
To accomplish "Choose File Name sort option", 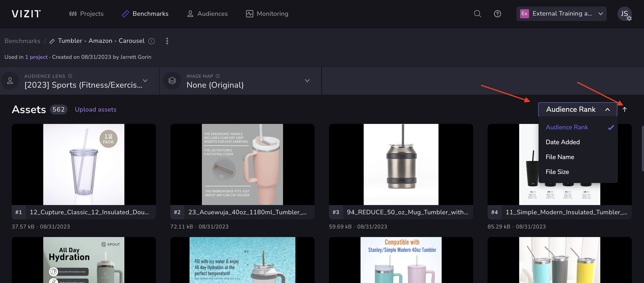I will click(560, 157).
